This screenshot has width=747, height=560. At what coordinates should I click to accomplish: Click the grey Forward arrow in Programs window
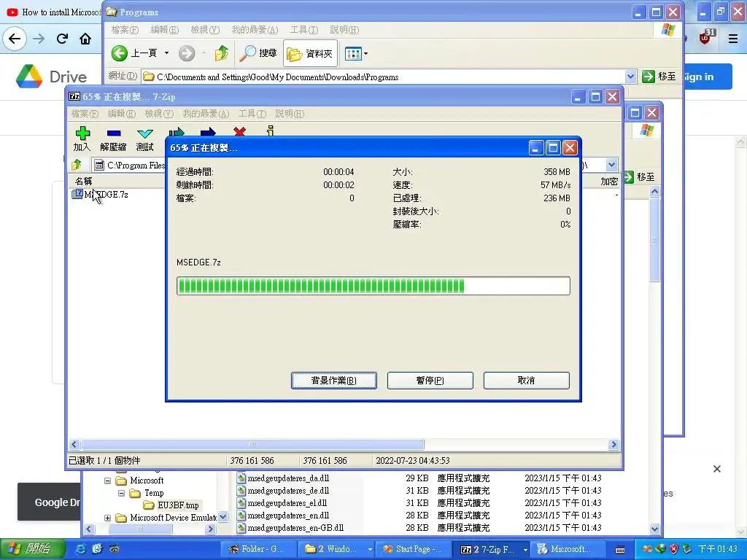tap(187, 53)
